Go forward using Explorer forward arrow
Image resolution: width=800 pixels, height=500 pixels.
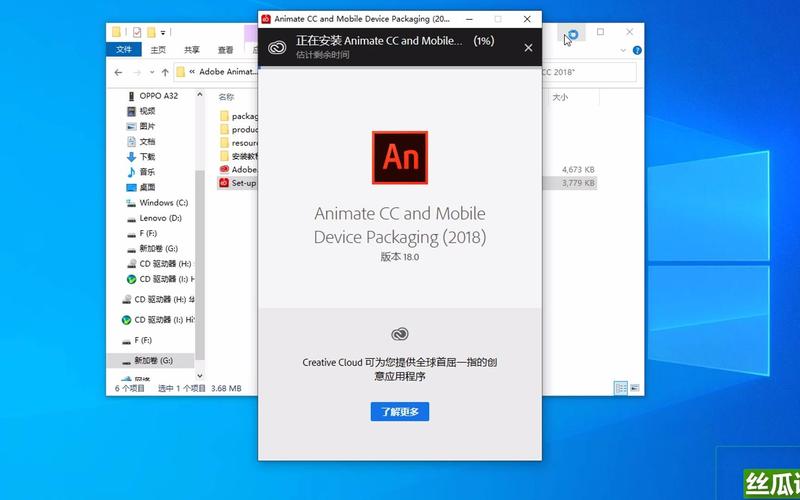137,72
